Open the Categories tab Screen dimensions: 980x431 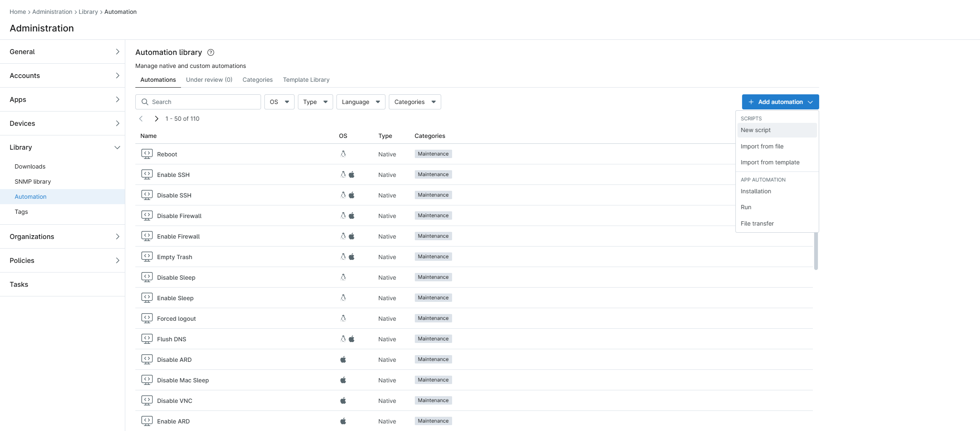pos(258,80)
